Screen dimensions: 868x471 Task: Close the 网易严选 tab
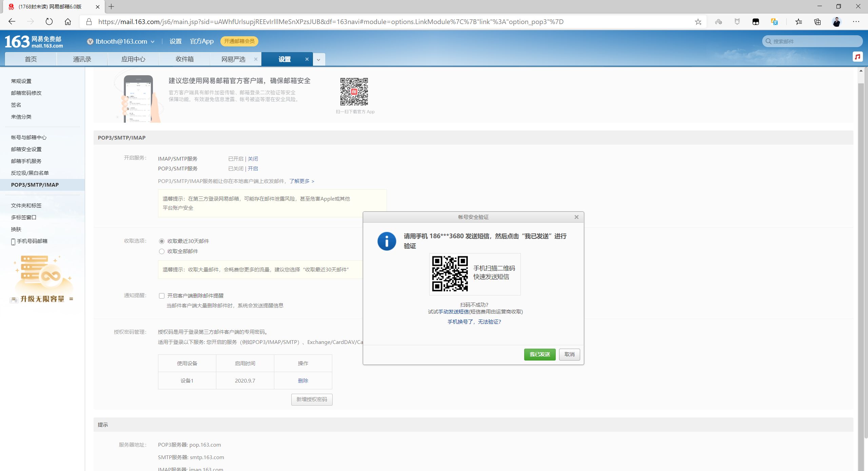(256, 59)
